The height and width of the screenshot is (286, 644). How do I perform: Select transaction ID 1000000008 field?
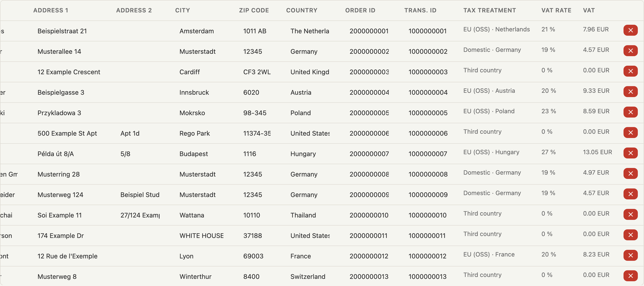point(428,174)
